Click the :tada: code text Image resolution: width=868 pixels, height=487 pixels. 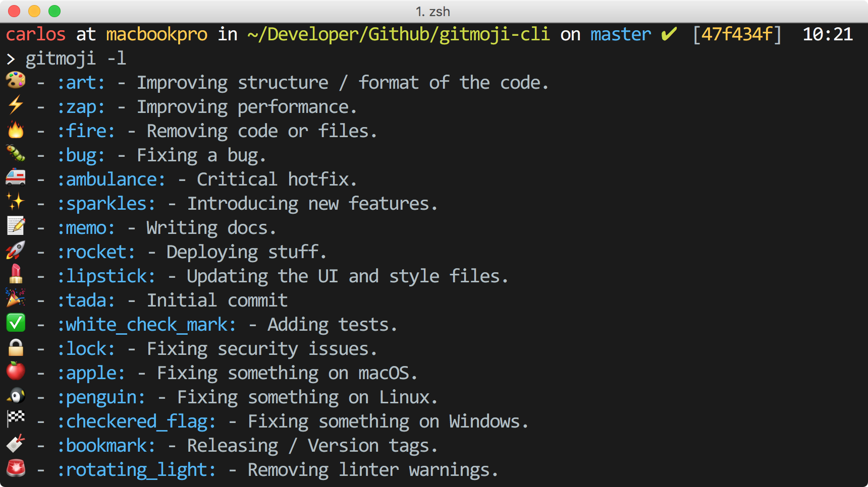[x=86, y=300]
